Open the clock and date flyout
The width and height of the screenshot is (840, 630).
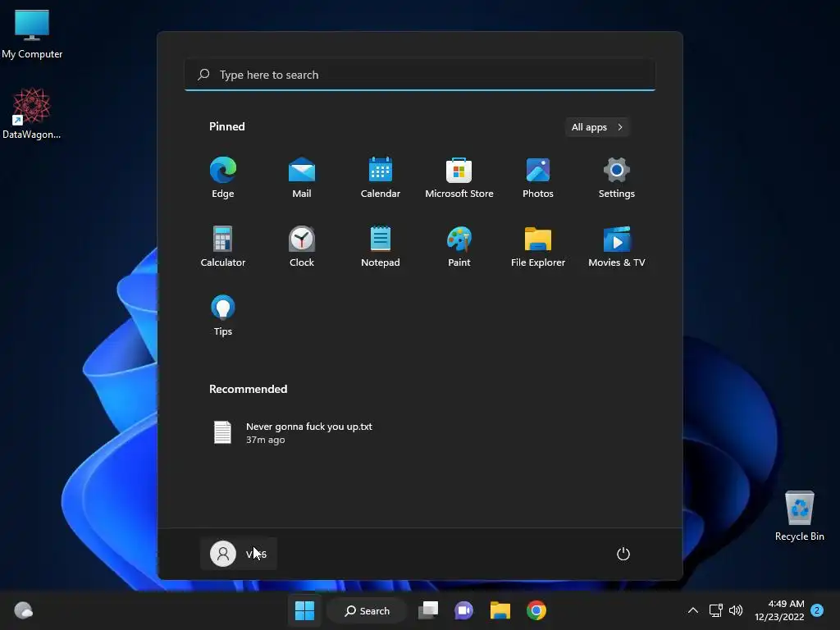click(x=779, y=610)
